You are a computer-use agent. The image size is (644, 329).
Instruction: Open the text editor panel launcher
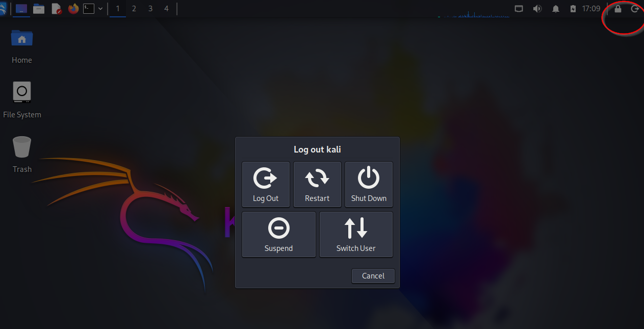(56, 9)
